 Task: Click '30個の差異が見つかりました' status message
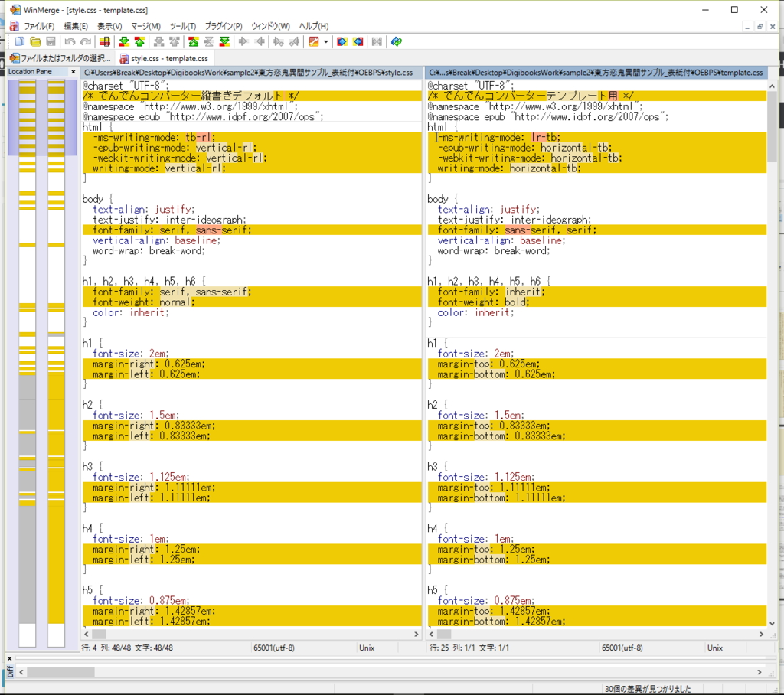[x=648, y=689]
